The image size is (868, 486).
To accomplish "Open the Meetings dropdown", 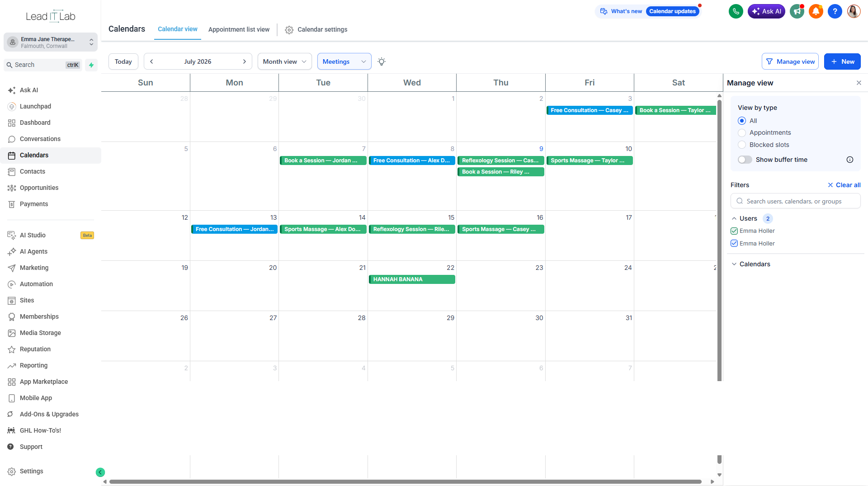I will [x=344, y=61].
